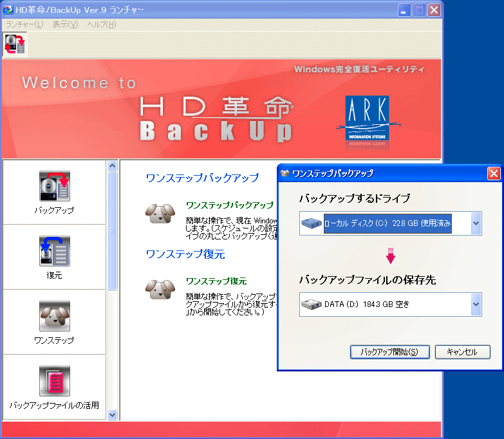This screenshot has height=439, width=504.
Task: Click the blue drive icon for local disk C
Action: point(311,223)
